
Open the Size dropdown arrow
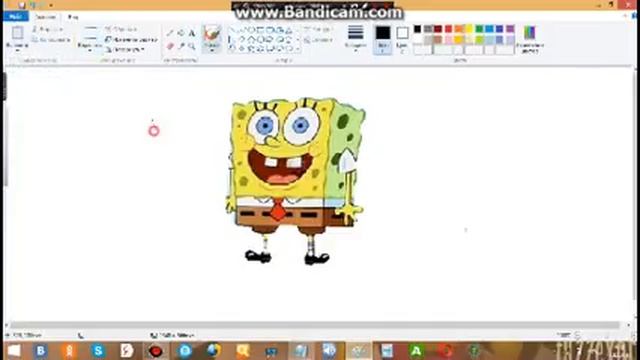[x=356, y=51]
